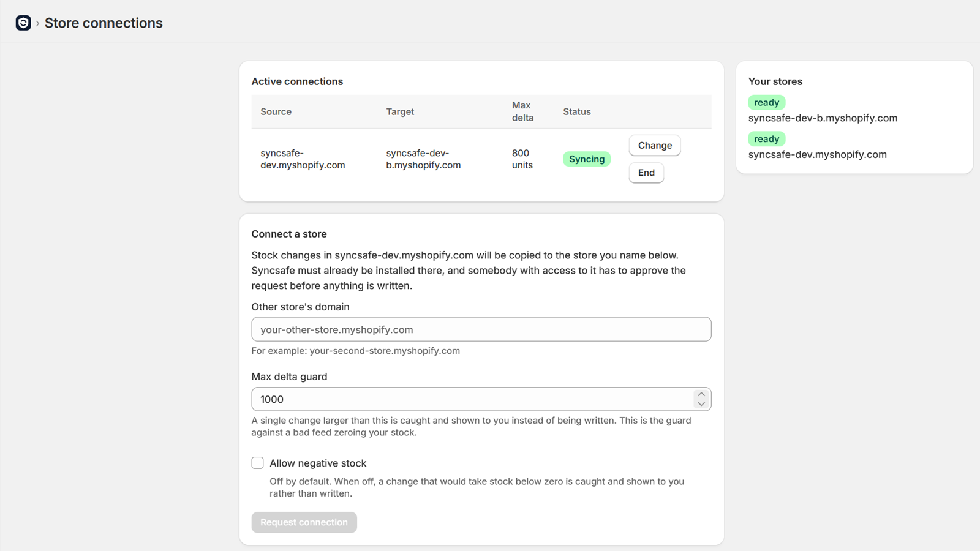
Task: Enable the Allow negative stock checkbox
Action: click(257, 463)
